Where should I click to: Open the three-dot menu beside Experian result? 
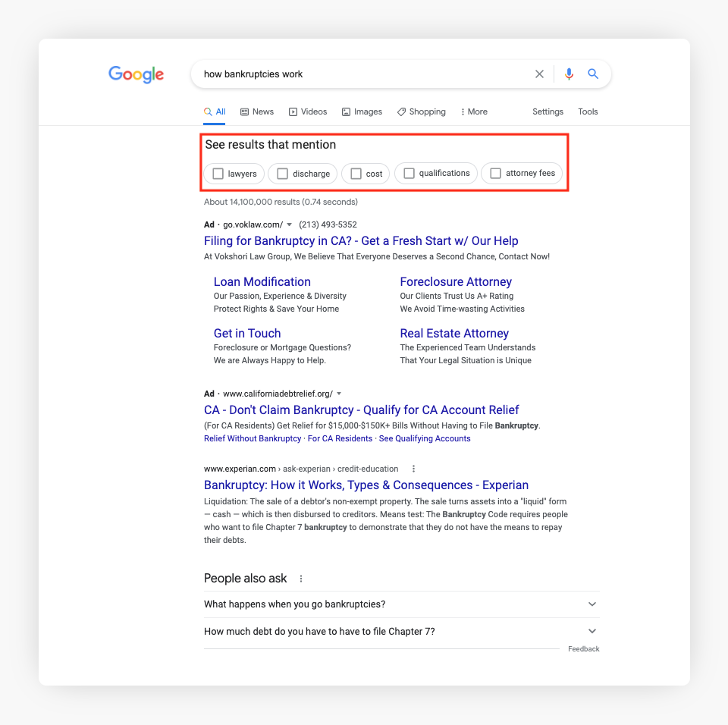coord(413,469)
